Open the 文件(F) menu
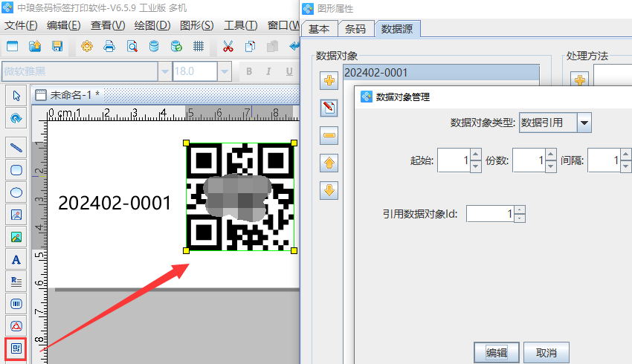This screenshot has height=364, width=632. pos(21,25)
